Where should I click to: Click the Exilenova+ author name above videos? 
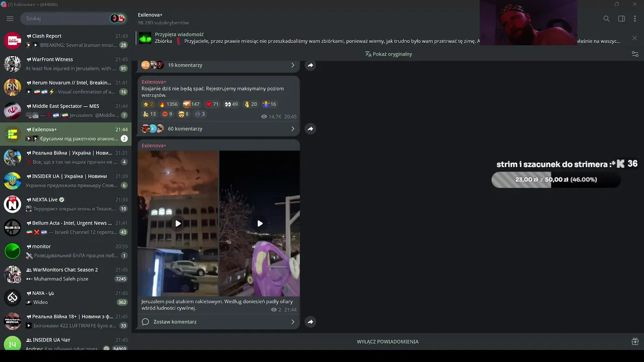pyautogui.click(x=154, y=145)
